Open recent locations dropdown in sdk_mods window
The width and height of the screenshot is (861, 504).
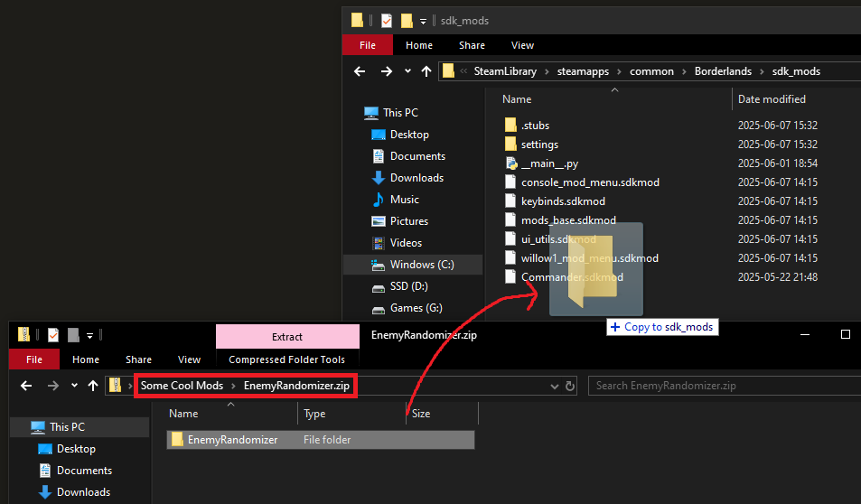(407, 71)
